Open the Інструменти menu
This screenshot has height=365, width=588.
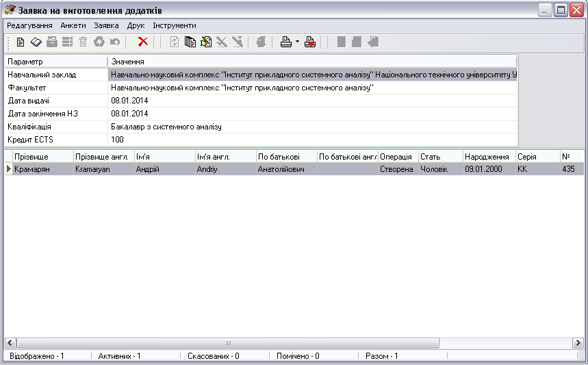[175, 25]
